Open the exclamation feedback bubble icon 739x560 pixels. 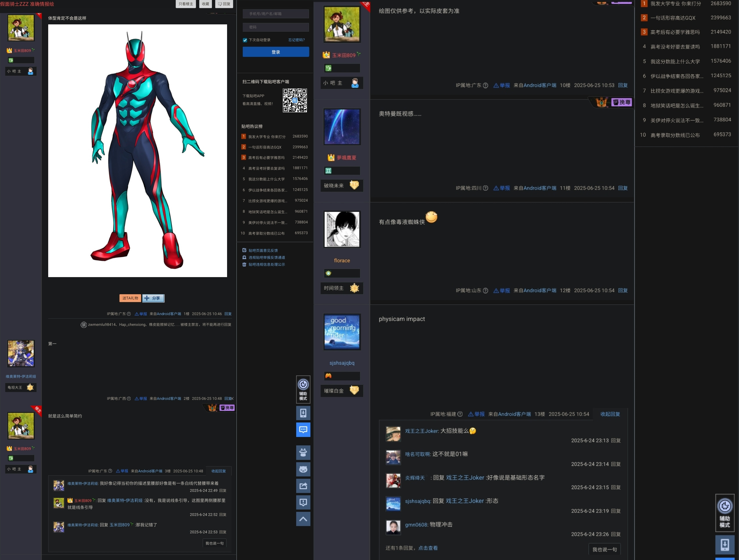pos(303,502)
